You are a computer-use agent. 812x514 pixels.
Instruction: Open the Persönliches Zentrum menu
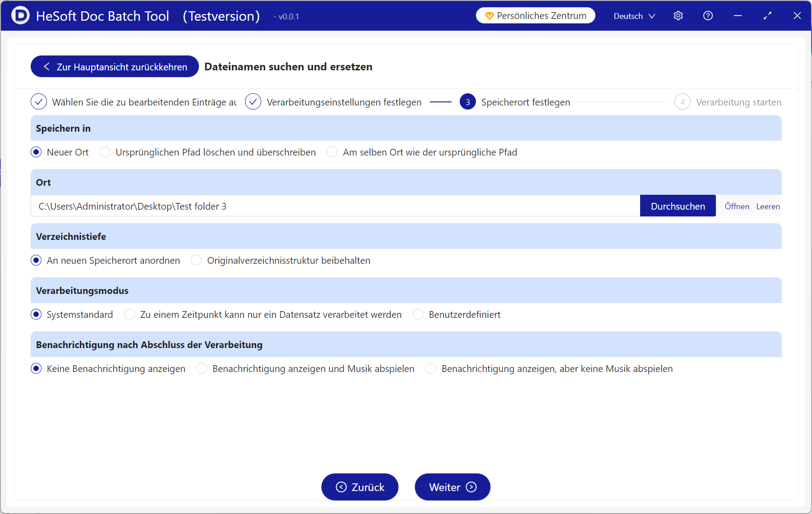point(535,16)
